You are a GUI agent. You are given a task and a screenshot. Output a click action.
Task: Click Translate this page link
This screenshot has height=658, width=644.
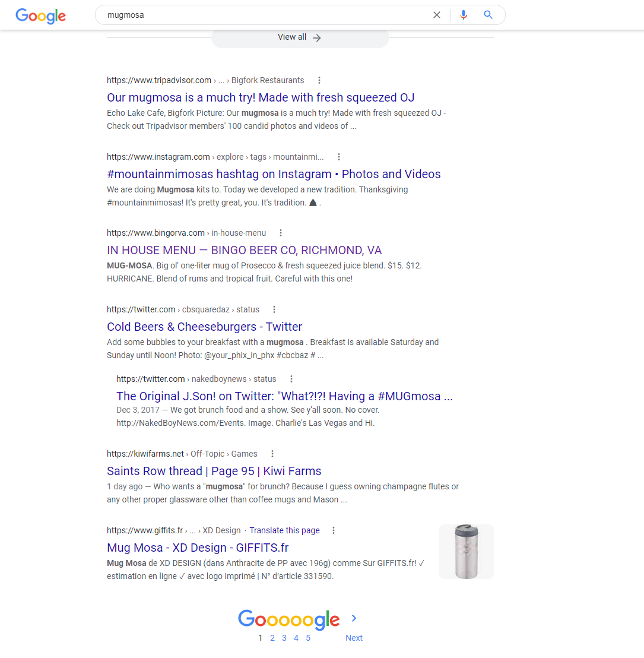coord(284,530)
